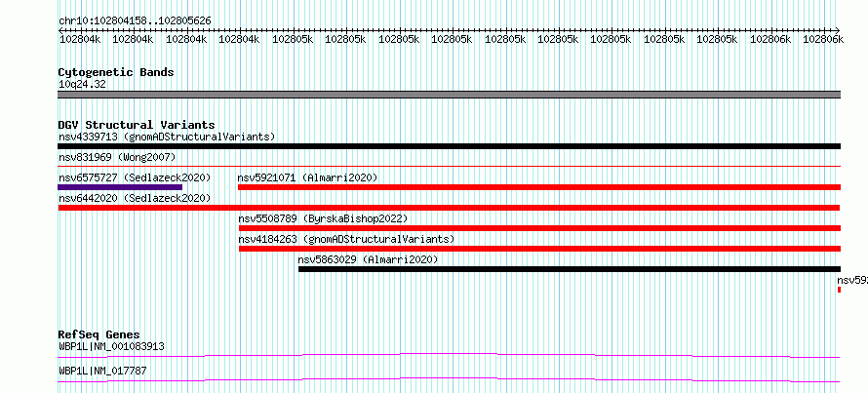Open the nsv6575727 (Sedlazeck2020) label
The image size is (868, 393).
135,177
